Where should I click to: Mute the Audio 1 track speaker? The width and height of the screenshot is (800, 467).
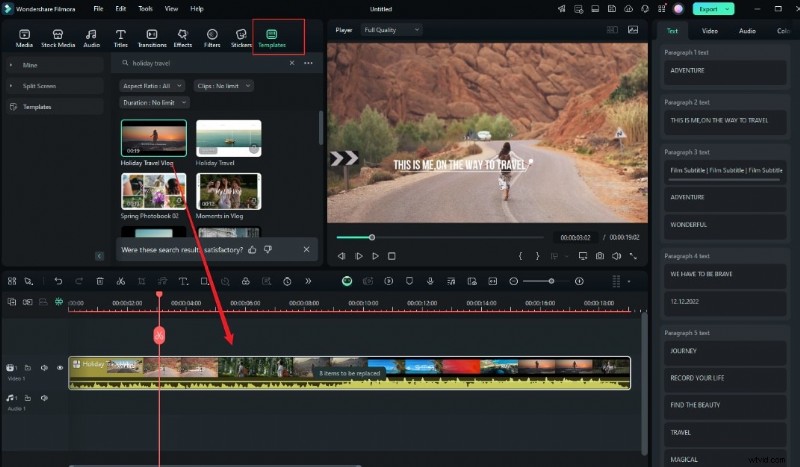click(45, 398)
